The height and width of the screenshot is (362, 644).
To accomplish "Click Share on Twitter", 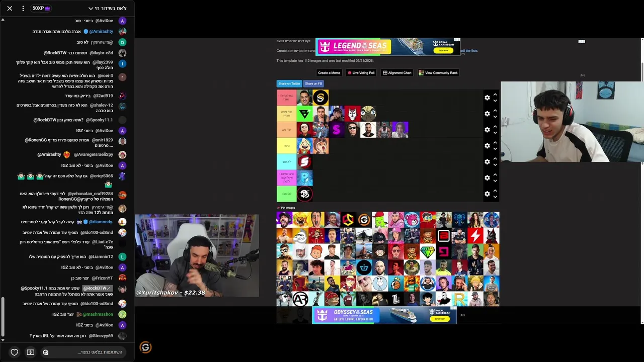I will [x=289, y=83].
